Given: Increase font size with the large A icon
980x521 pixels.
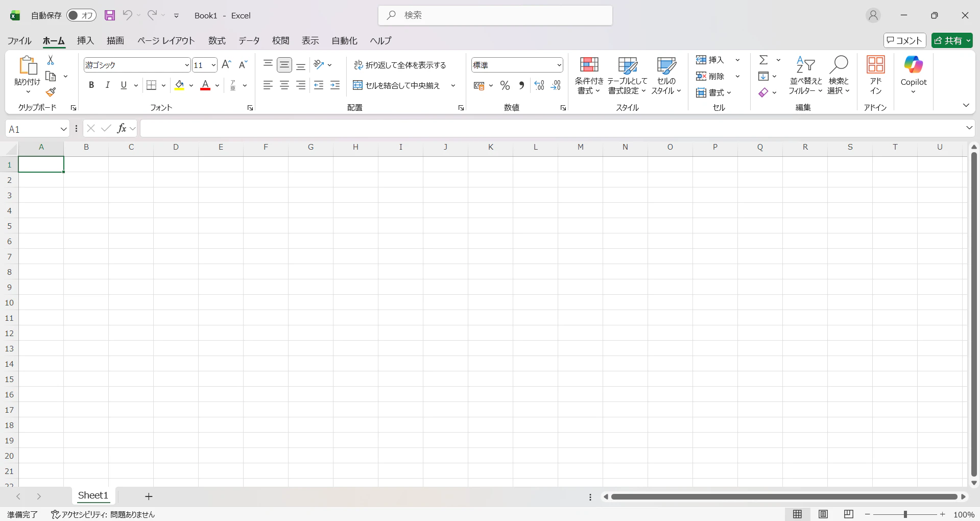Looking at the screenshot, I should [x=227, y=64].
